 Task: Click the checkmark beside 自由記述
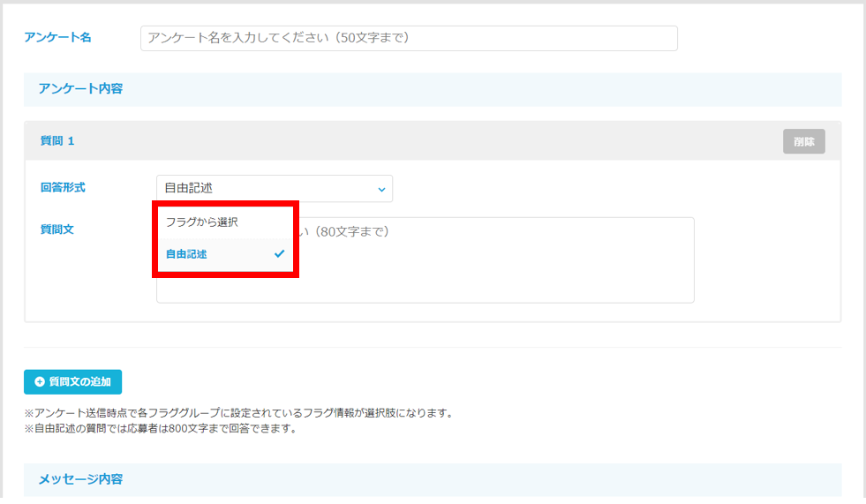coord(279,253)
